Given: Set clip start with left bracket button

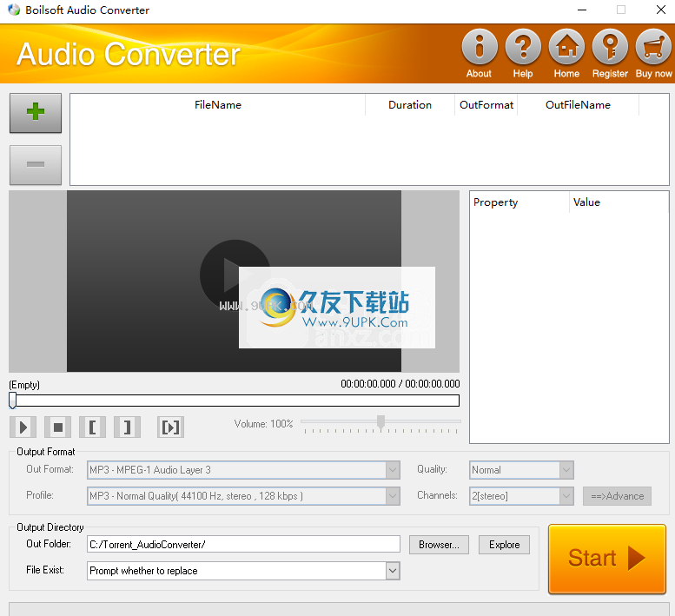Looking at the screenshot, I should coord(92,427).
